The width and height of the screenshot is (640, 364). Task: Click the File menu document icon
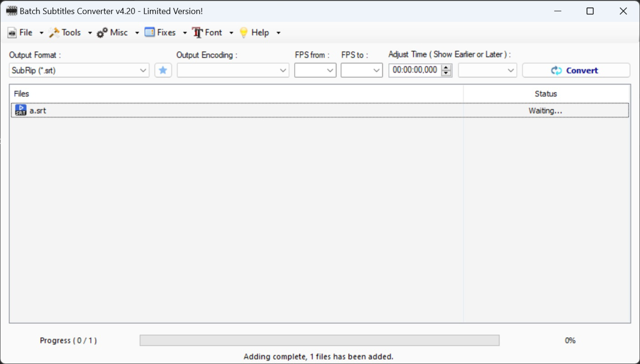pyautogui.click(x=12, y=33)
